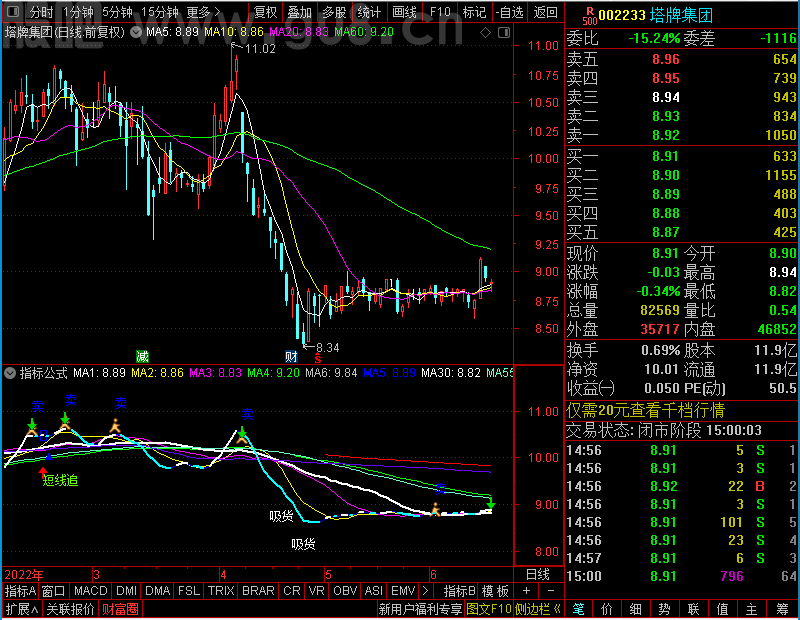Screen dimensions: 800x620
Task: Switch indicator to EMV
Action: (403, 591)
